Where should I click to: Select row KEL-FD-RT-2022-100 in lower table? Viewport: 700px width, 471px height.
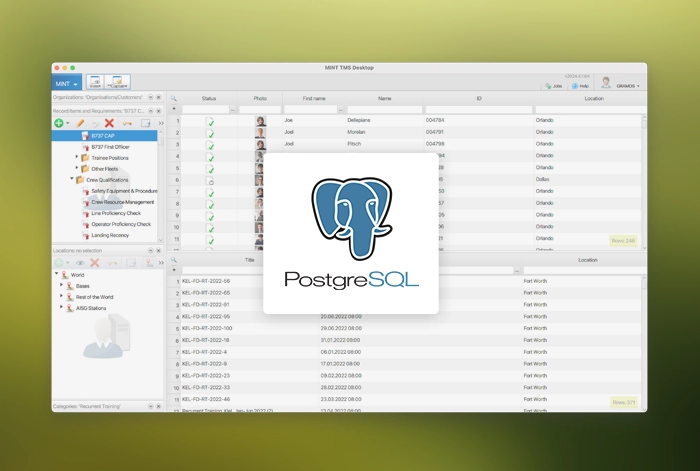pyautogui.click(x=406, y=328)
